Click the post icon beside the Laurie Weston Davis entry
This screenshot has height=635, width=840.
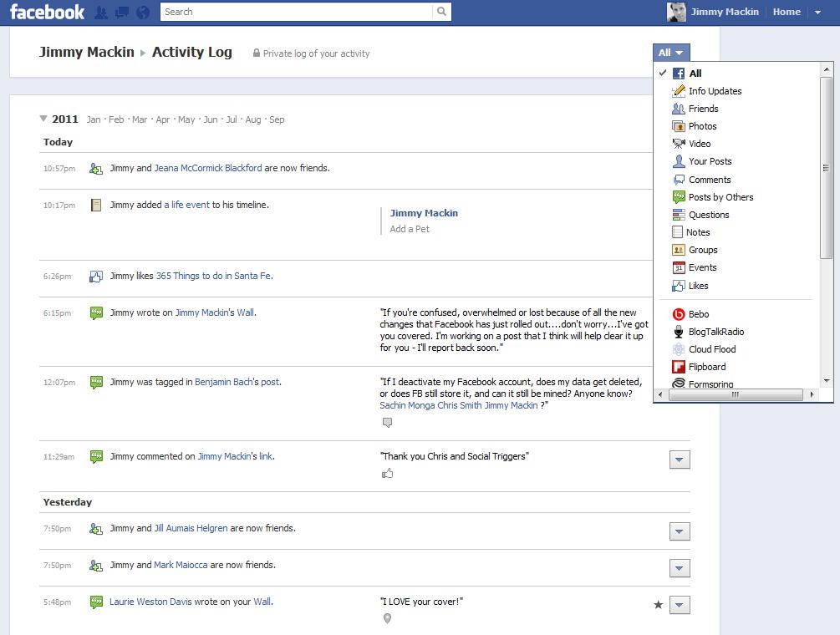tap(96, 602)
